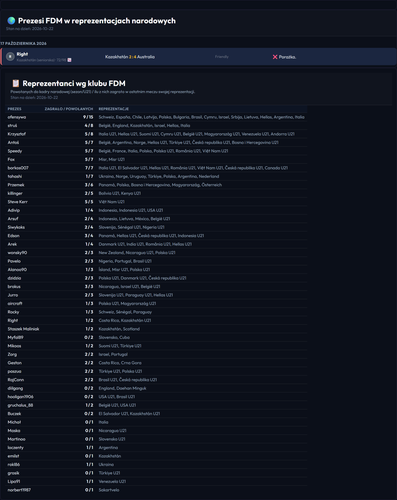Click the small flag icon under Right in match card
Viewport: 397px width, 500px height.
pyautogui.click(x=69, y=60)
